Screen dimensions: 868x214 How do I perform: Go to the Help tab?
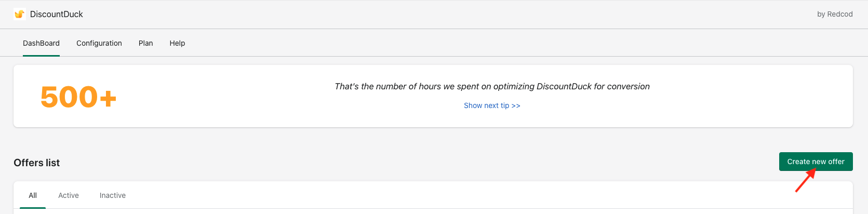(177, 43)
